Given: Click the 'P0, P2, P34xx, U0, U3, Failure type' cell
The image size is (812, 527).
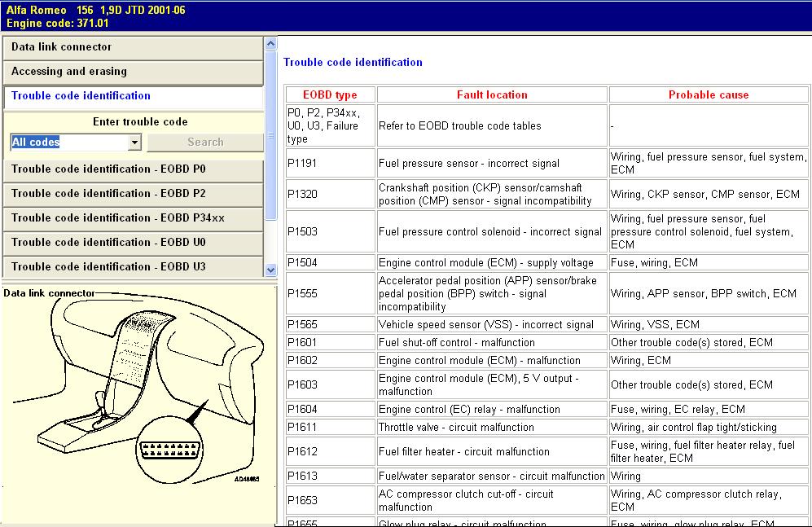Looking at the screenshot, I should pyautogui.click(x=330, y=125).
